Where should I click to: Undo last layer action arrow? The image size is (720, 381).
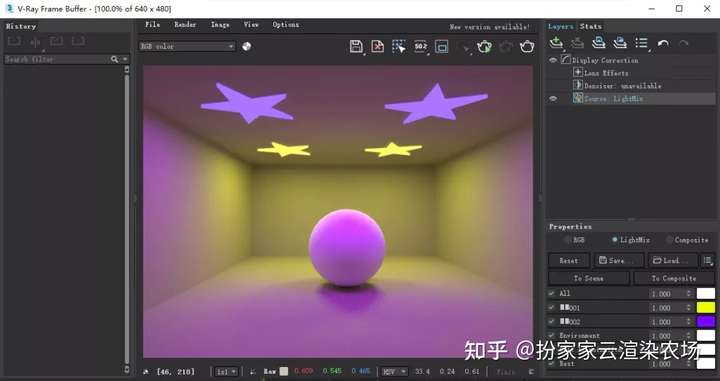tap(663, 44)
